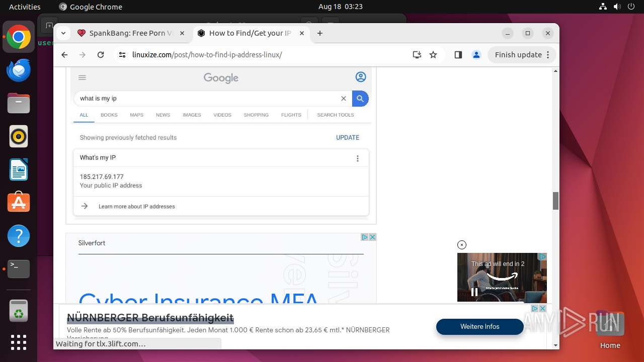Open the Trash in the dock
This screenshot has height=362, width=644.
pos(19,310)
